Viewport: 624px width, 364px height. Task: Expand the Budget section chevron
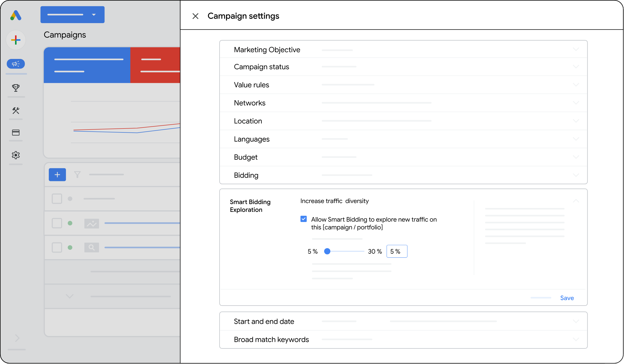[576, 157]
